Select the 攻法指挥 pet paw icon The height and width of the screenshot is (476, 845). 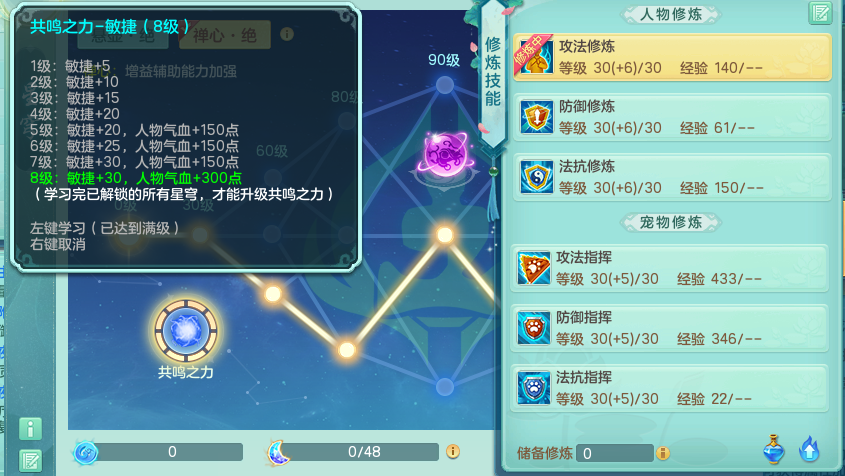534,267
